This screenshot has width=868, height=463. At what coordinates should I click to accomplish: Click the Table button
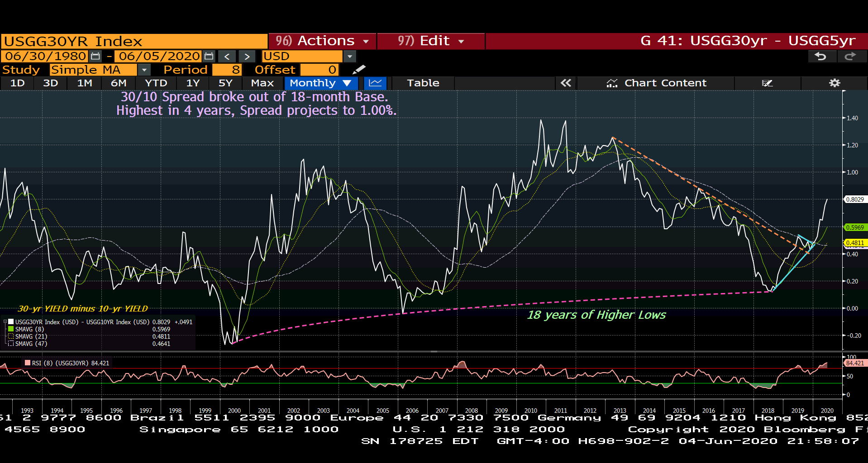(x=422, y=83)
